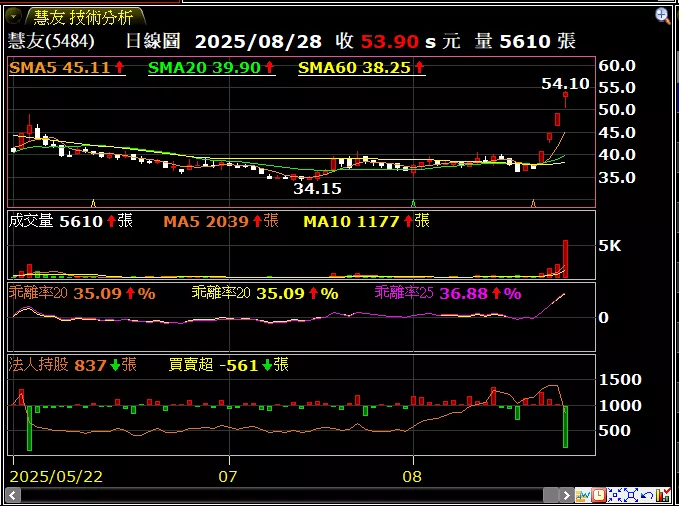Click the clock period icon in bottom toolbar
Image resolution: width=679 pixels, height=506 pixels.
click(598, 495)
